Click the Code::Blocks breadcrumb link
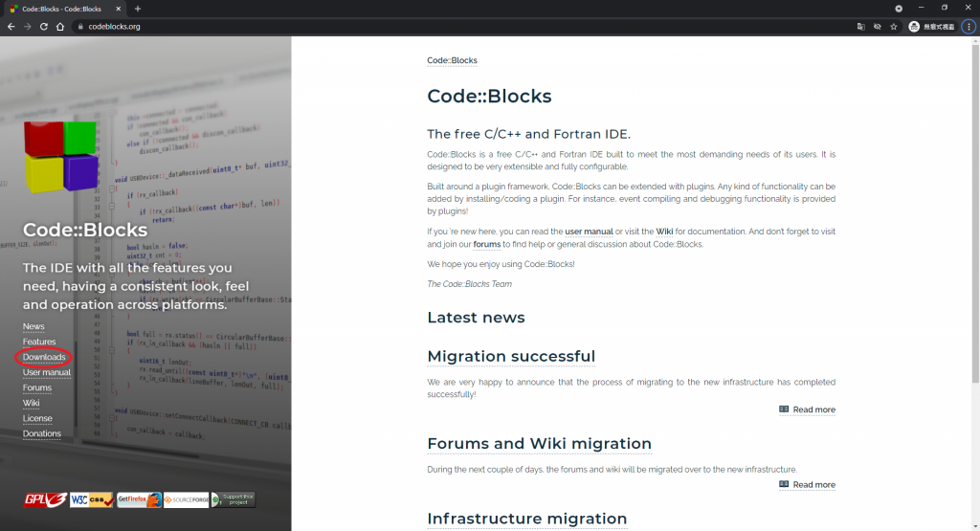Image resolution: width=980 pixels, height=531 pixels. tap(452, 60)
